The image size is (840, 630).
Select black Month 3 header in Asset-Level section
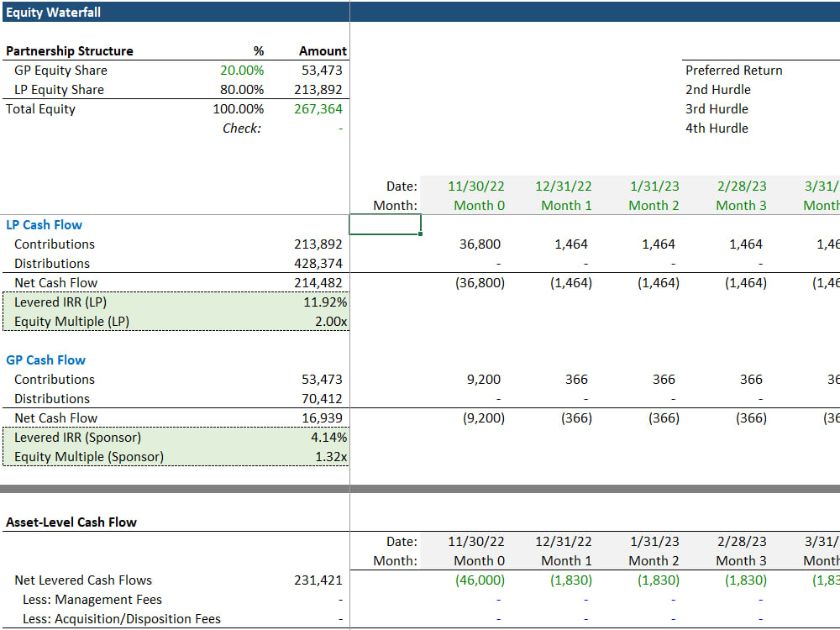(741, 560)
